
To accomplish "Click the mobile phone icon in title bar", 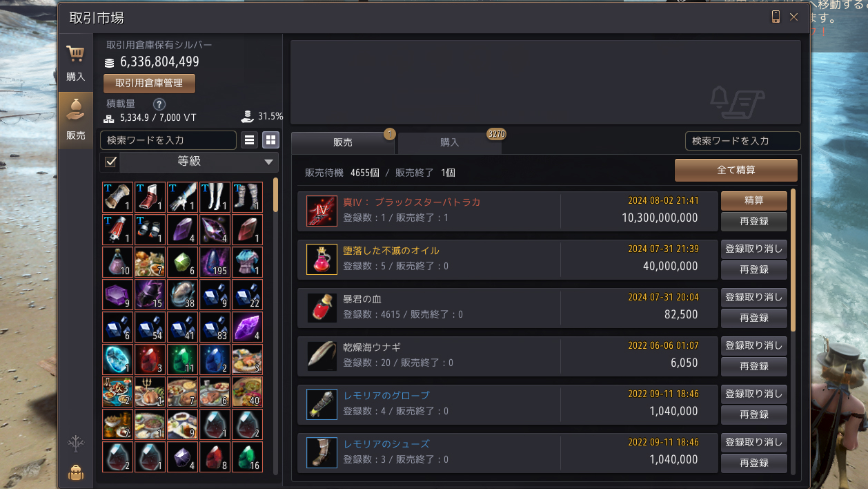I will tap(776, 17).
